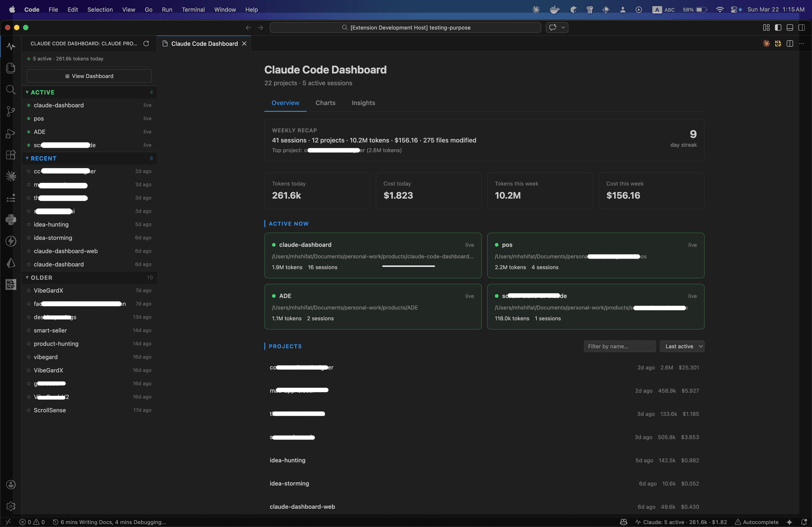The image size is (812, 527).
Task: Go back with the navigation arrow
Action: point(248,27)
